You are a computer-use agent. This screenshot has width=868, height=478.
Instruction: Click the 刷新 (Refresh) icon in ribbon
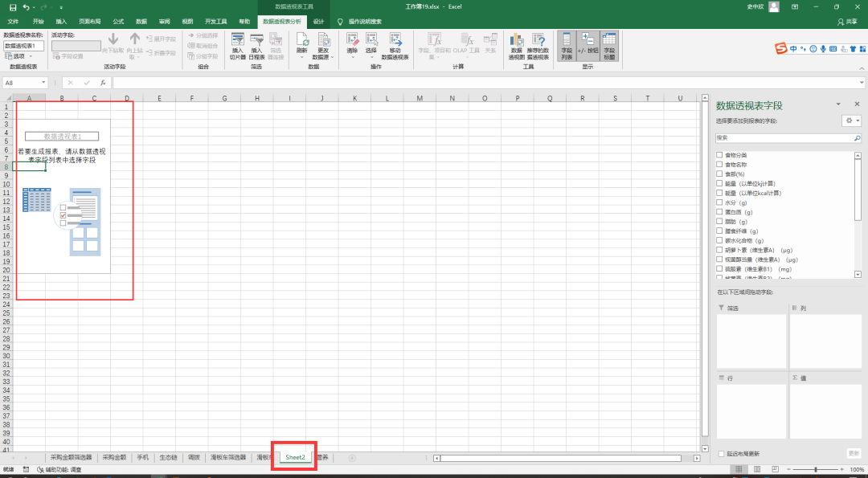coord(302,43)
